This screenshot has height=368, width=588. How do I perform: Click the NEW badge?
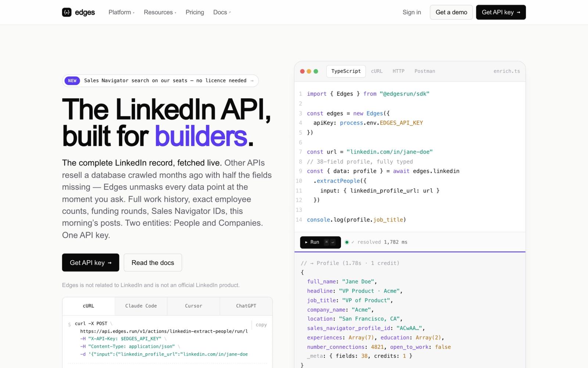(72, 81)
